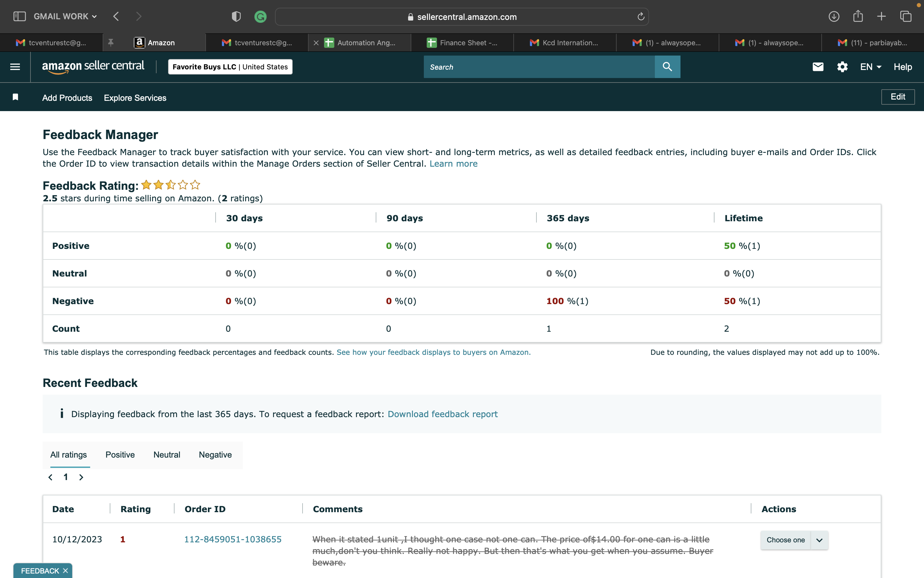Go to Amazon Seller Central home logo
924x578 pixels.
pos(93,66)
